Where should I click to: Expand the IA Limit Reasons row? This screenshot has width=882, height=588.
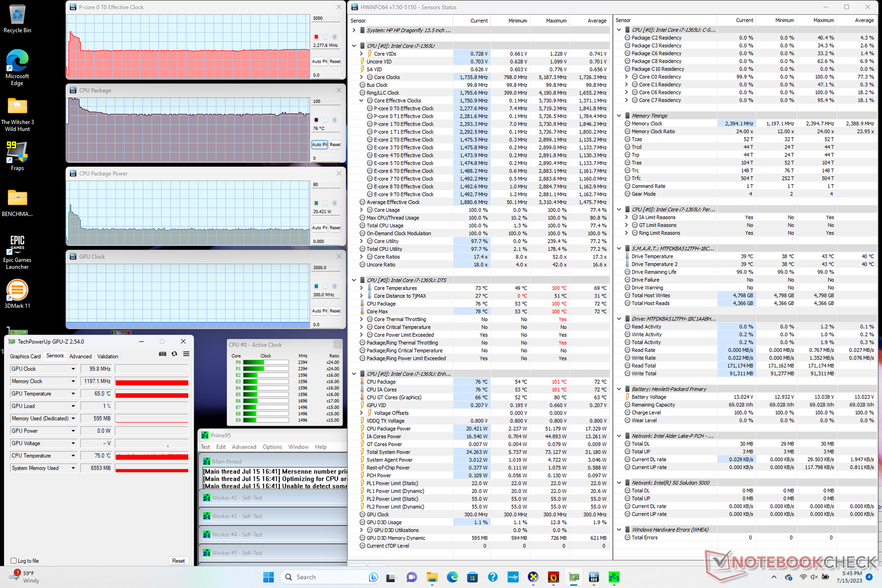[626, 218]
